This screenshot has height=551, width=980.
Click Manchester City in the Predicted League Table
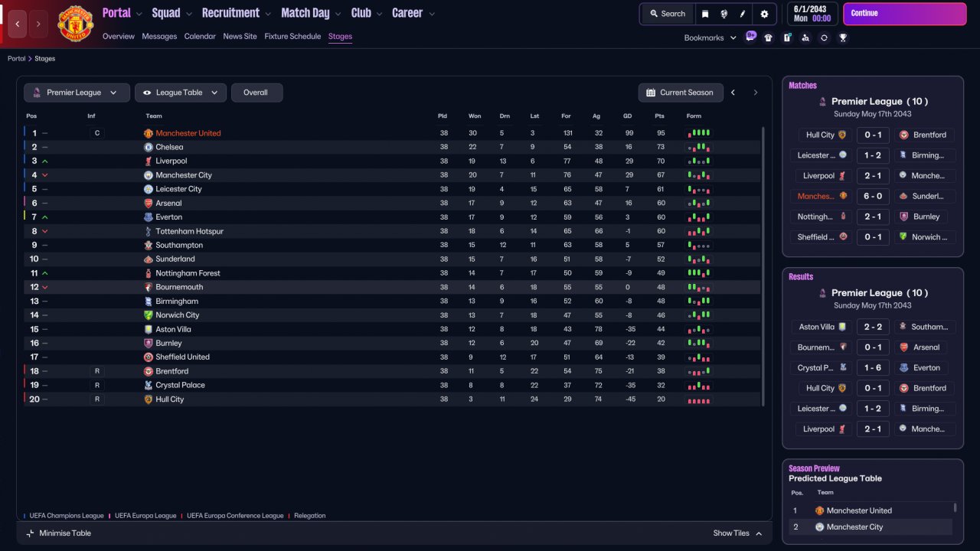854,527
